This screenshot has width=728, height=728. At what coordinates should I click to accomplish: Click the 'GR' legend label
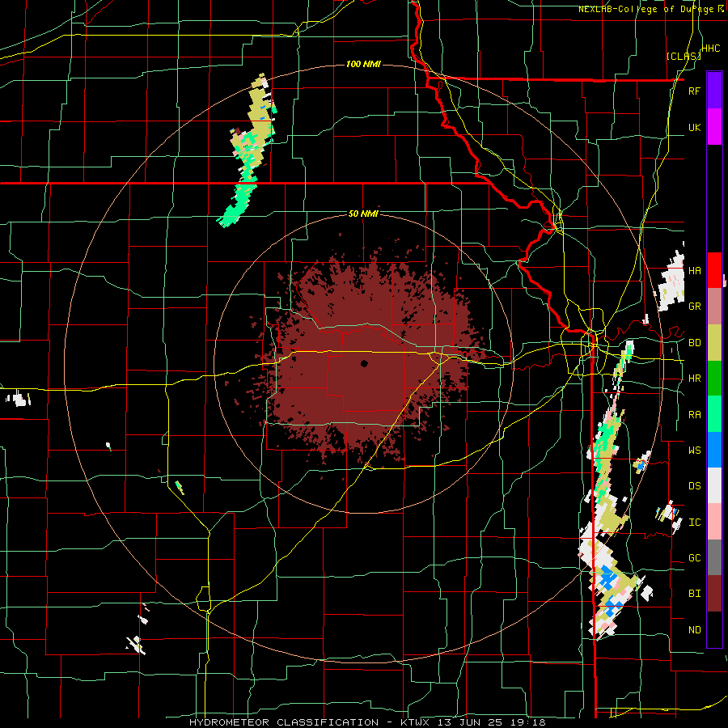pos(694,307)
